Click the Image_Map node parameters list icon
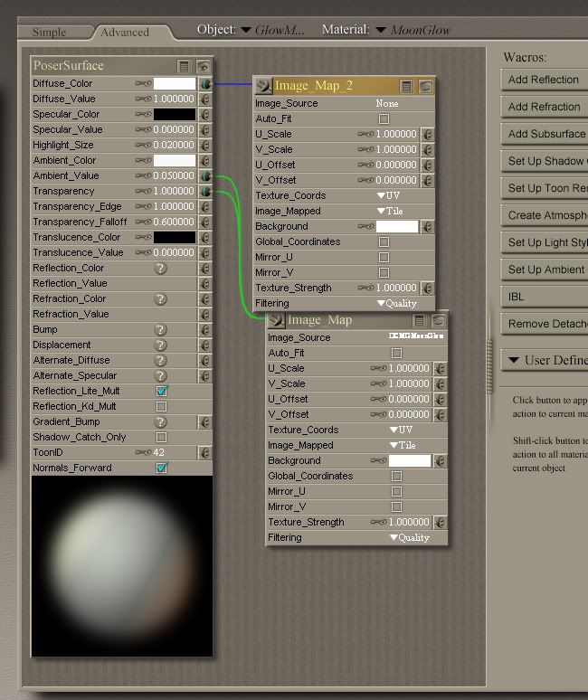Screen dimensions: 588x700 click(420, 320)
